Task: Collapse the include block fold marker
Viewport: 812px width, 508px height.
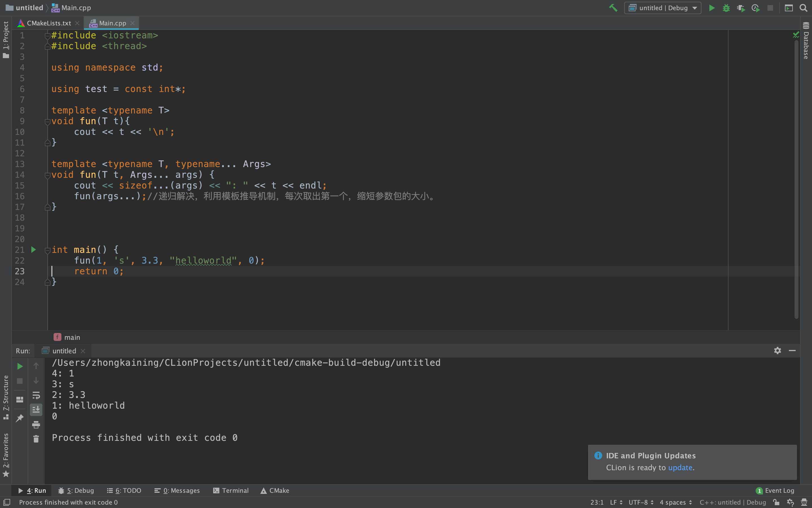Action: coord(47,36)
